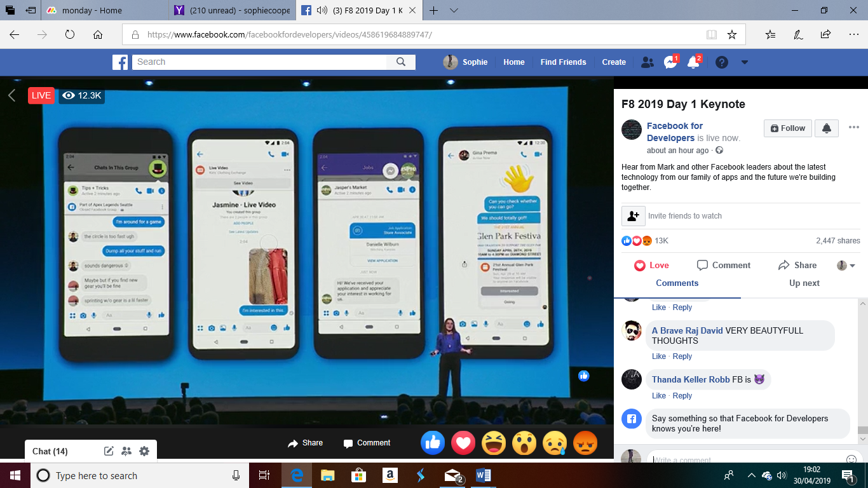Click the Facebook search input field

(x=259, y=62)
